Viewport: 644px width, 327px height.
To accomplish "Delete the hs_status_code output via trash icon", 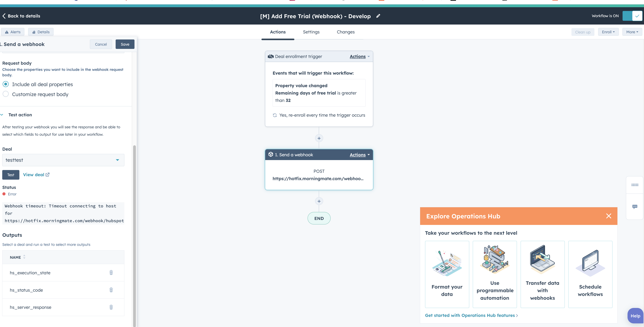I will (111, 290).
